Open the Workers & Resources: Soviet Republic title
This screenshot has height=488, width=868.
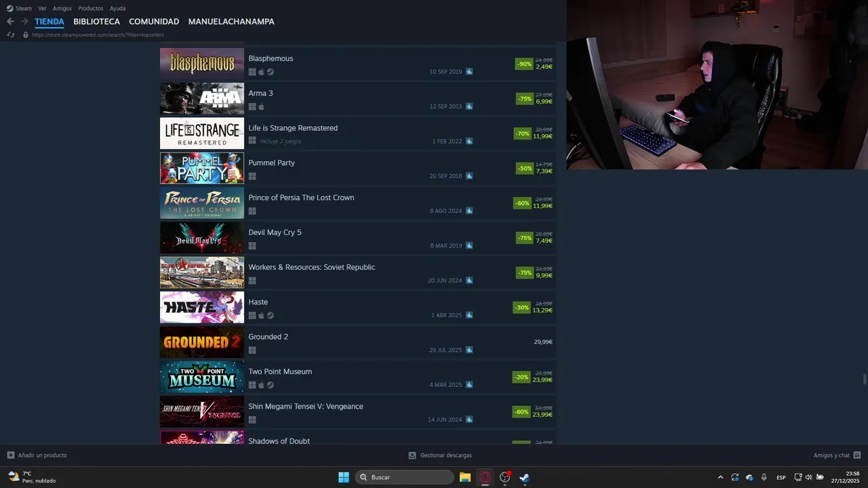(311, 267)
